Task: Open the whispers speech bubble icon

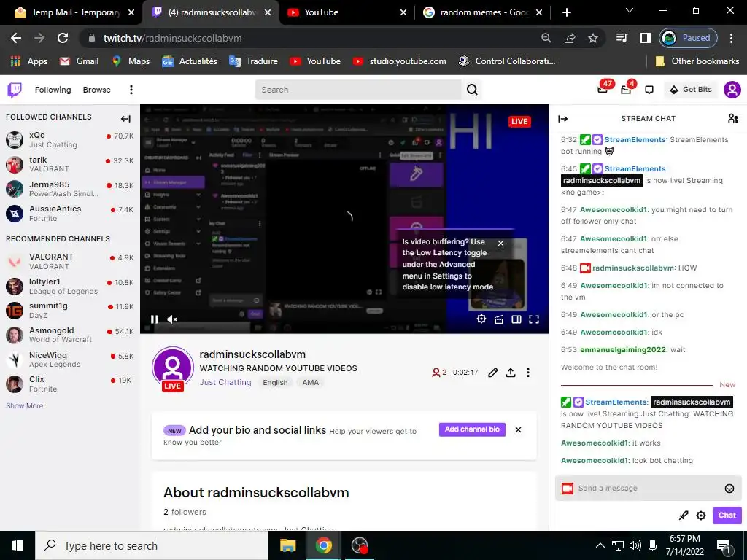Action: (649, 90)
